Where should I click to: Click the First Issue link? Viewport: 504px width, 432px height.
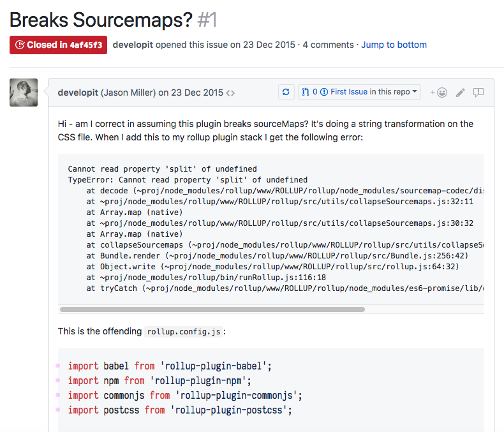tap(348, 92)
